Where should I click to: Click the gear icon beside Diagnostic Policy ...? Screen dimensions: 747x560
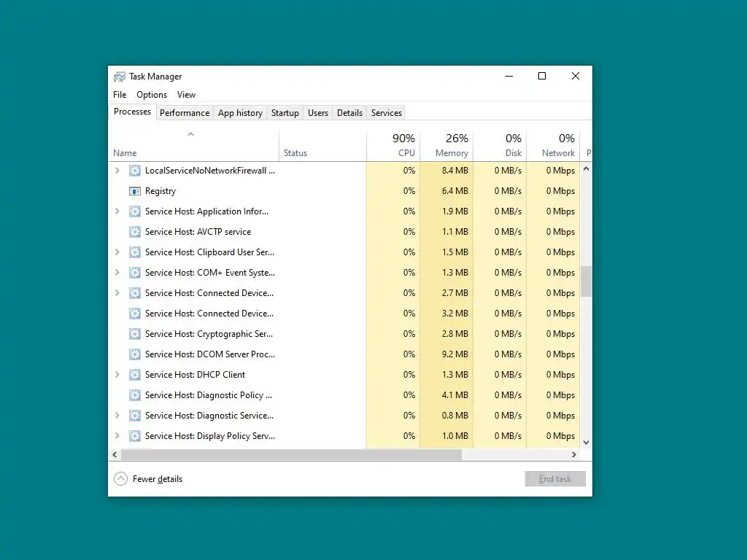point(135,395)
